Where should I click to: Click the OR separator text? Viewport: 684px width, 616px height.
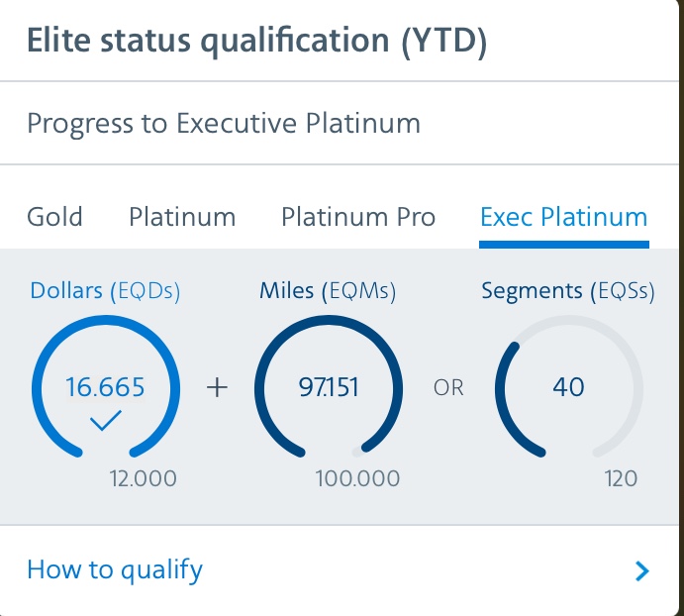(448, 388)
